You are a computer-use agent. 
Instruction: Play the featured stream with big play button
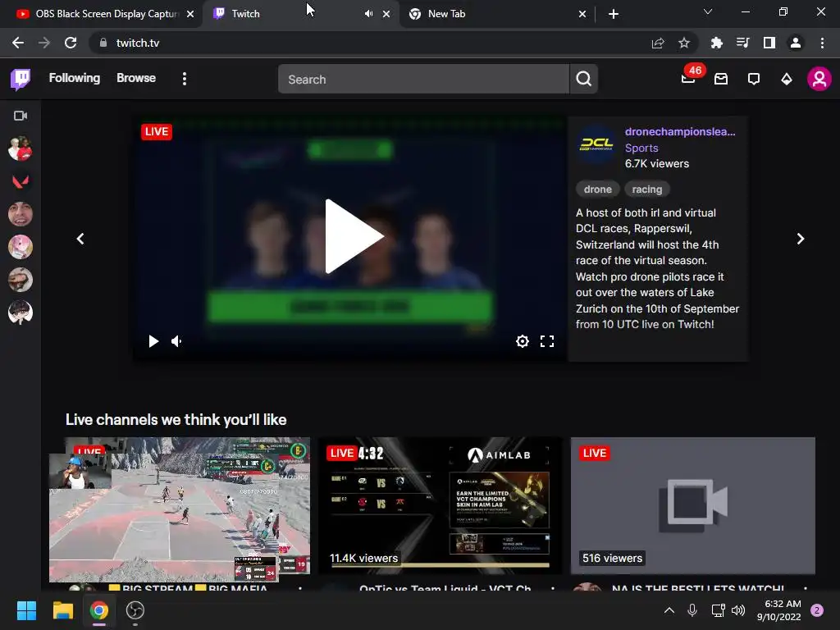353,236
